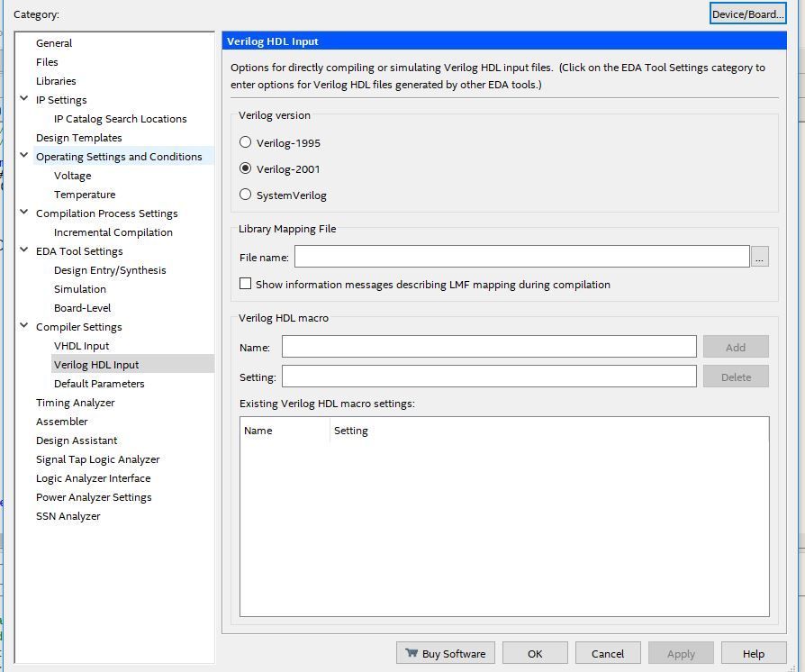
Task: Collapse the Compiler Settings node
Action: tap(24, 326)
